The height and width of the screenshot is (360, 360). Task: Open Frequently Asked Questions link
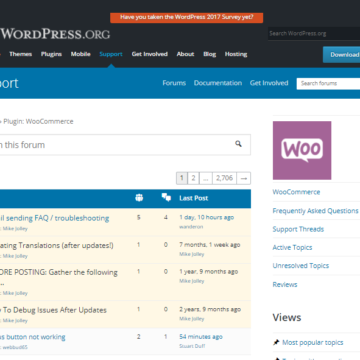315,211
